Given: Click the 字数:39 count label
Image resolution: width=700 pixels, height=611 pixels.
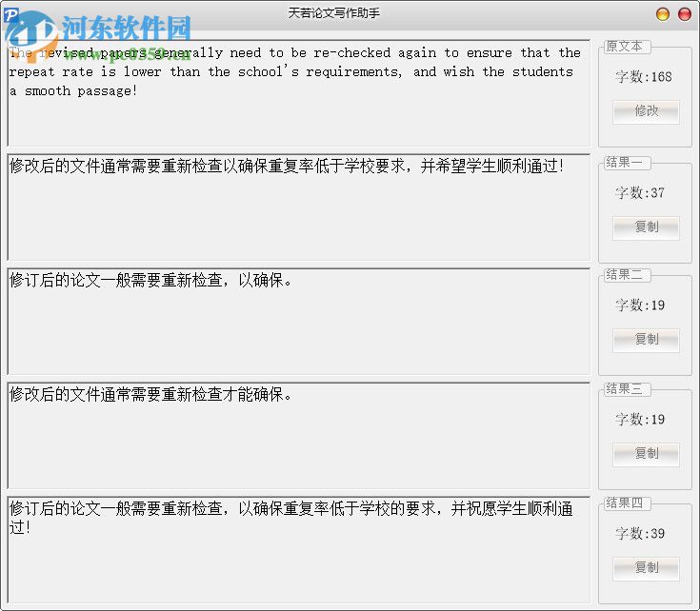Looking at the screenshot, I should pos(640,533).
